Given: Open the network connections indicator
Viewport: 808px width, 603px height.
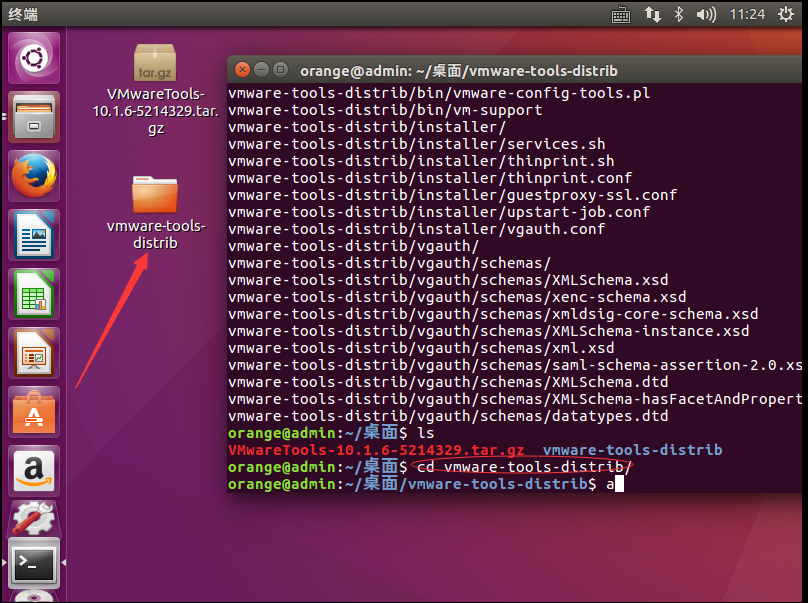Looking at the screenshot, I should point(652,14).
